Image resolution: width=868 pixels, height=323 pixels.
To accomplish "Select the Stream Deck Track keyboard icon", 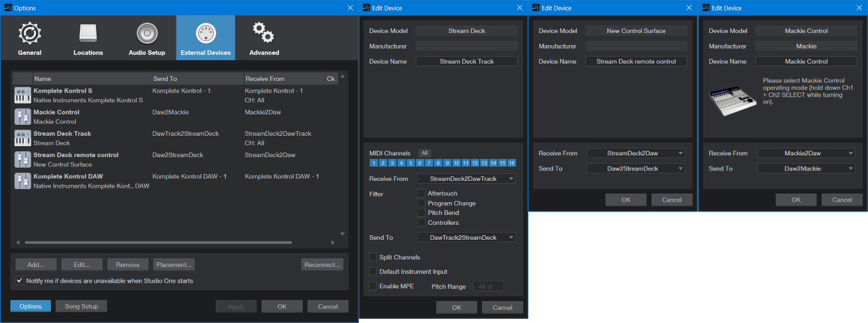I will pyautogui.click(x=23, y=138).
